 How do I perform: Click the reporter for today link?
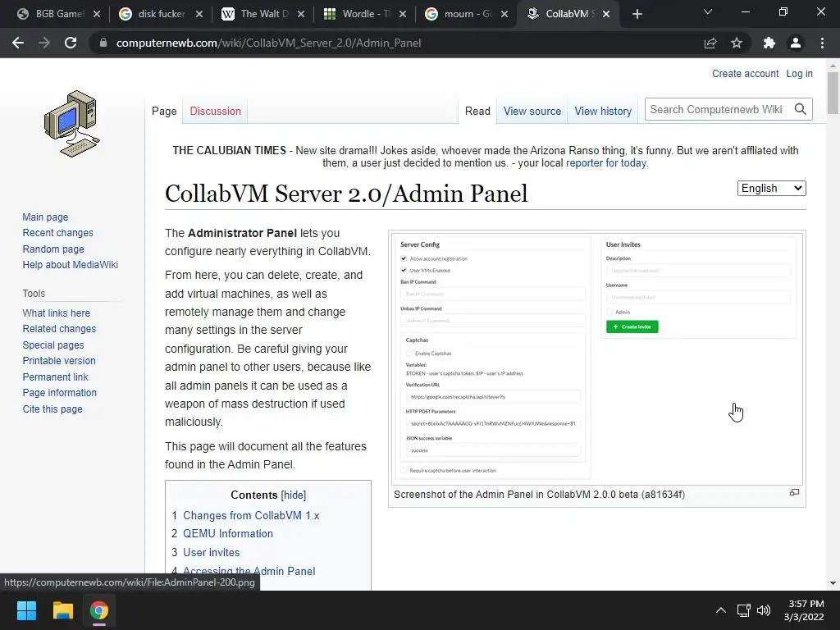606,163
